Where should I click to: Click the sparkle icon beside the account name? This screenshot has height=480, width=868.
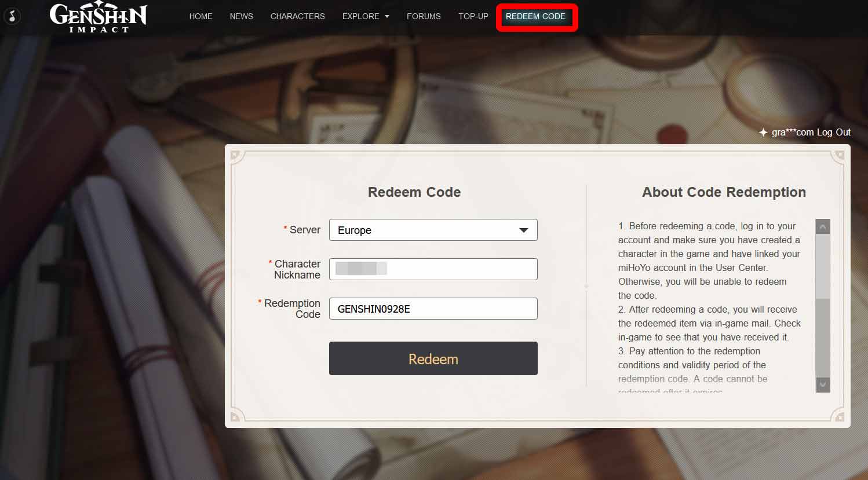coord(763,133)
